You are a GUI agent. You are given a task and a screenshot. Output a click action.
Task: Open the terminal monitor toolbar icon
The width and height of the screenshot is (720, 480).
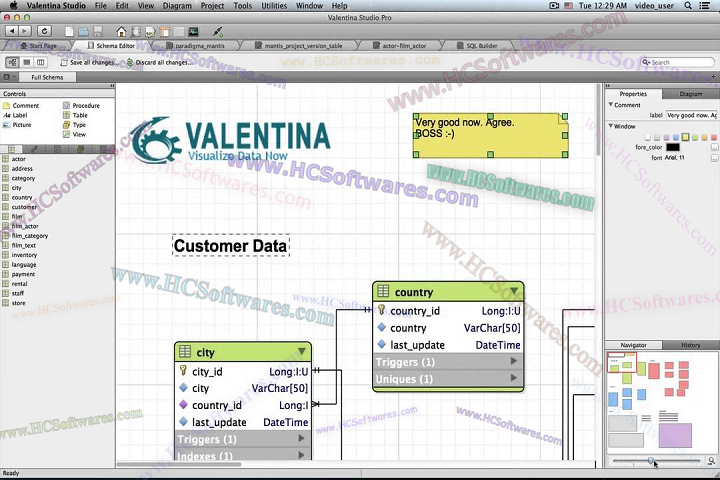193,31
